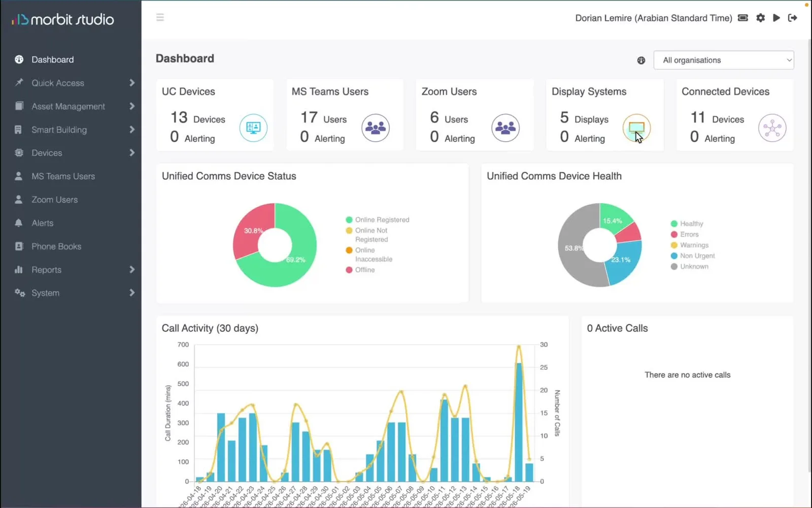Click the keyboard/display icon beside the user name
The image size is (812, 508).
743,18
